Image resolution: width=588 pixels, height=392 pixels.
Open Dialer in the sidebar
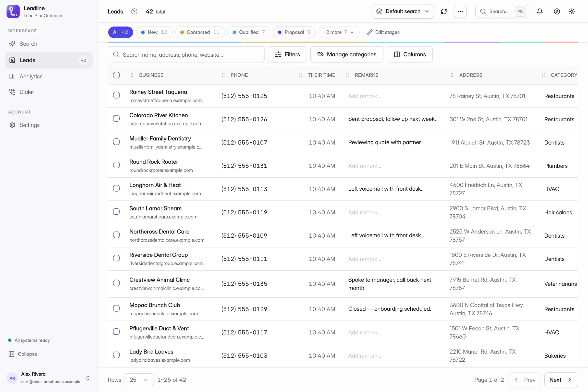pyautogui.click(x=49, y=92)
